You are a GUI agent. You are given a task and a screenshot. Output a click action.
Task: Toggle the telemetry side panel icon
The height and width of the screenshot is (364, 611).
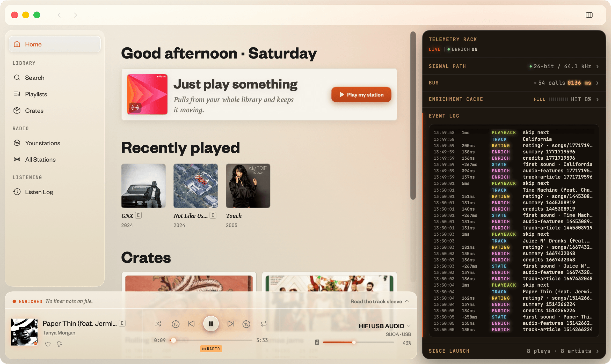click(x=589, y=15)
